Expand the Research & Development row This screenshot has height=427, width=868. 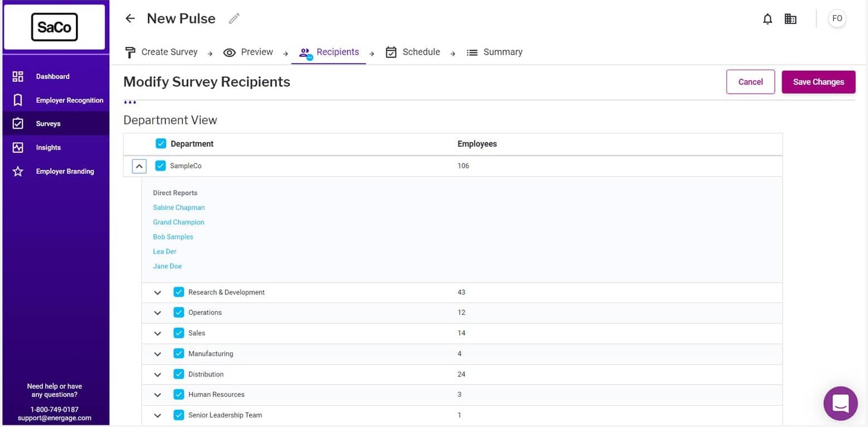pyautogui.click(x=157, y=293)
